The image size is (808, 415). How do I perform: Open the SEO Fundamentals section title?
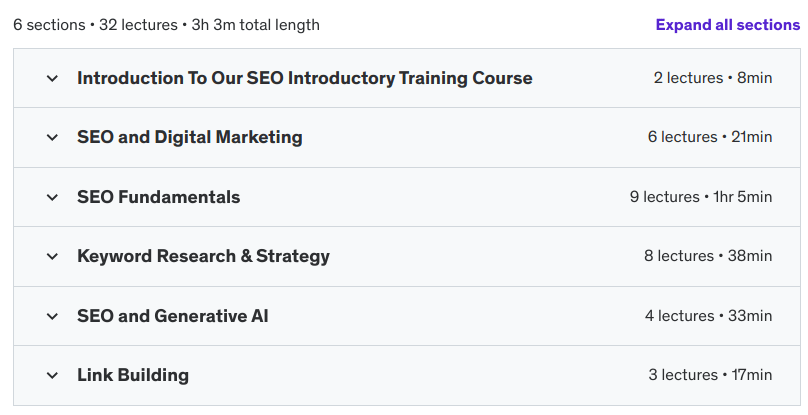(158, 197)
